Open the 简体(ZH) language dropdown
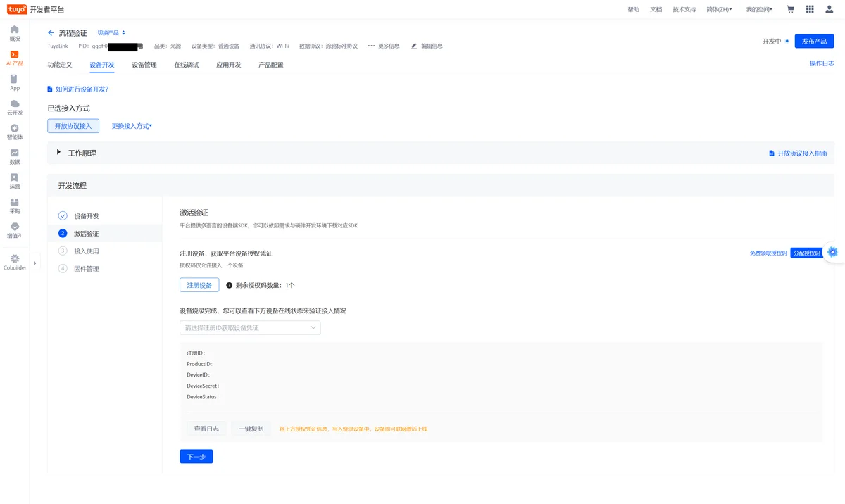The height and width of the screenshot is (504, 845). coord(719,9)
